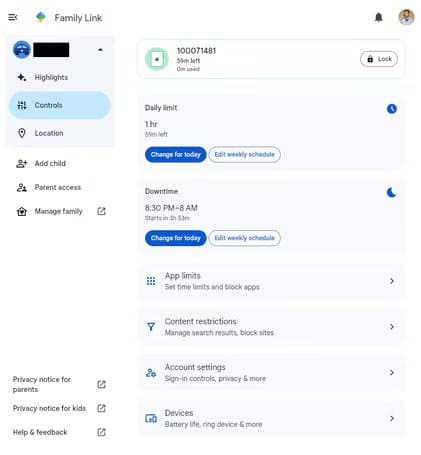Click the external icon beside Help & feedback
The width and height of the screenshot is (421, 455).
tap(101, 432)
